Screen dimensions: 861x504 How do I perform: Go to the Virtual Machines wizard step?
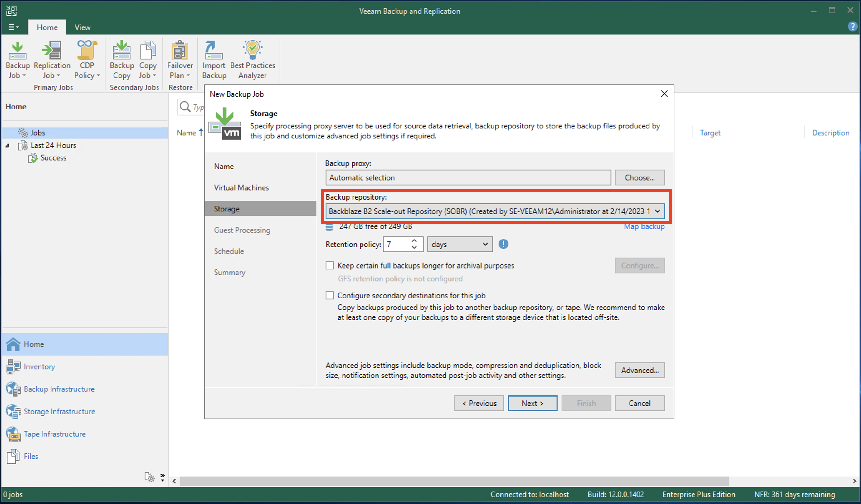click(x=241, y=187)
